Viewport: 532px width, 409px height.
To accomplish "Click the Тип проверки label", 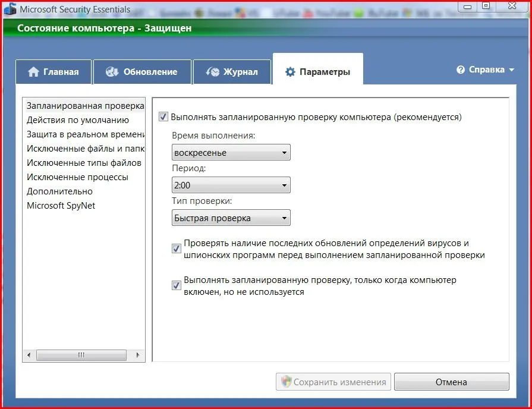I will coord(202,200).
